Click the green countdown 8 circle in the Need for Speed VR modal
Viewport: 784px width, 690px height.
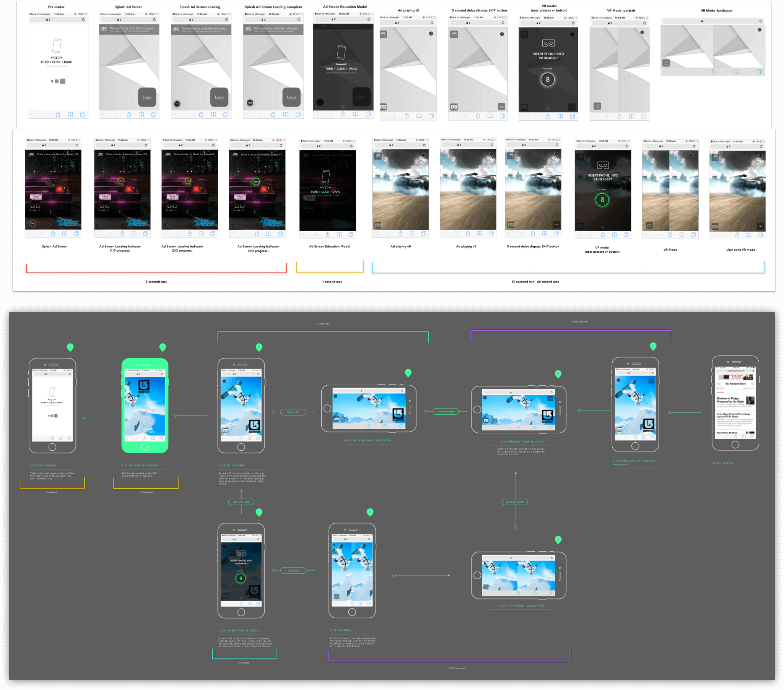click(x=602, y=200)
